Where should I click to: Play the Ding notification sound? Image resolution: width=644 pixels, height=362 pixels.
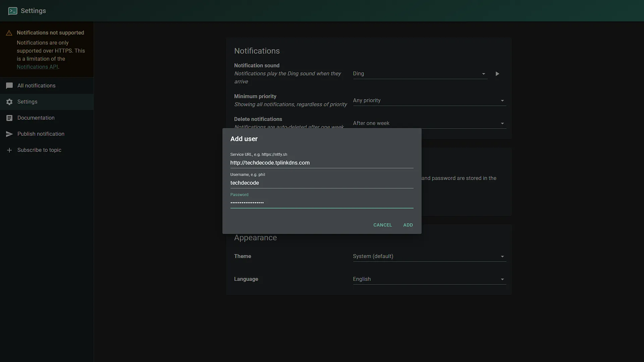click(497, 74)
